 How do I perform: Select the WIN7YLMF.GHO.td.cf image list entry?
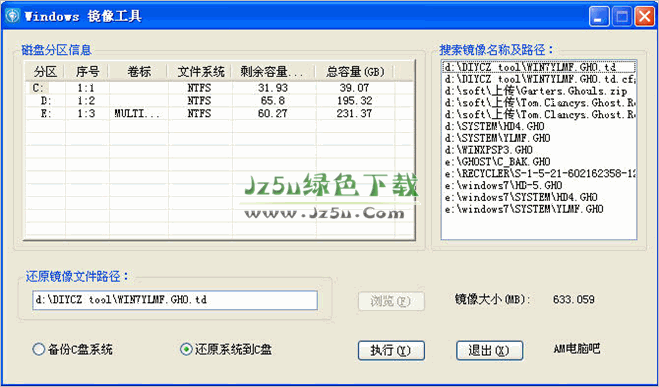pos(539,79)
